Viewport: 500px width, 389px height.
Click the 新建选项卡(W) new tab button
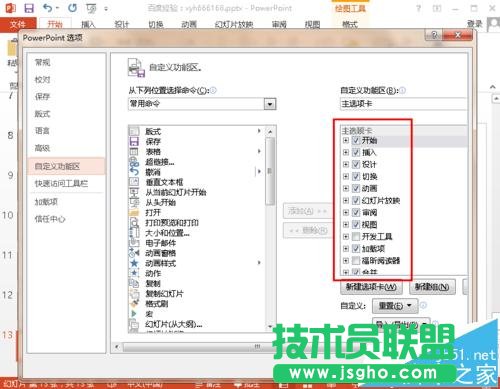tap(371, 287)
